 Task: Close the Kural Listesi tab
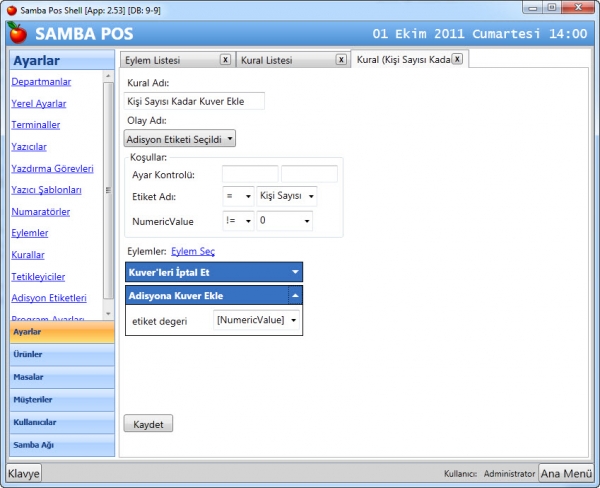coord(341,60)
